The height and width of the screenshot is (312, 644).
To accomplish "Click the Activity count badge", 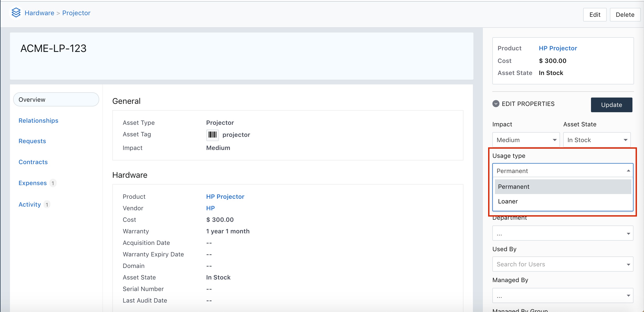I will (47, 205).
